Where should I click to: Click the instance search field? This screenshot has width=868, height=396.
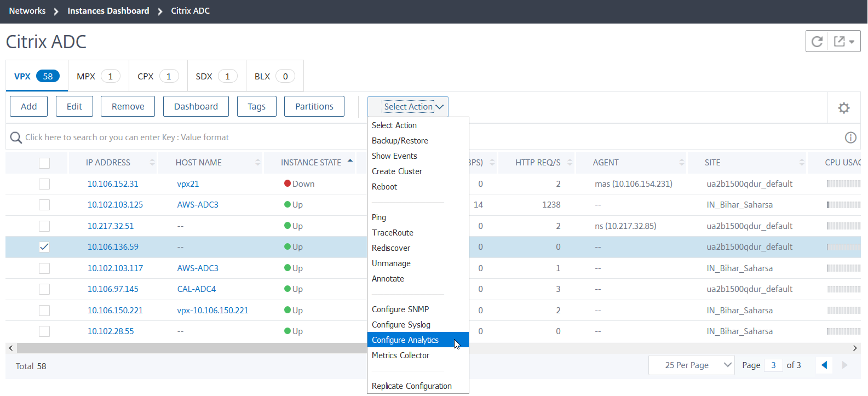coord(433,137)
